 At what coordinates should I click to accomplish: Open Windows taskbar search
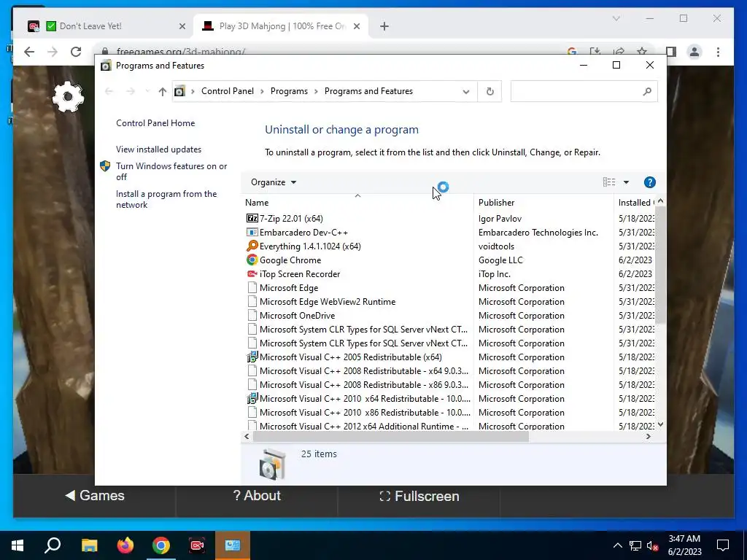coord(53,545)
